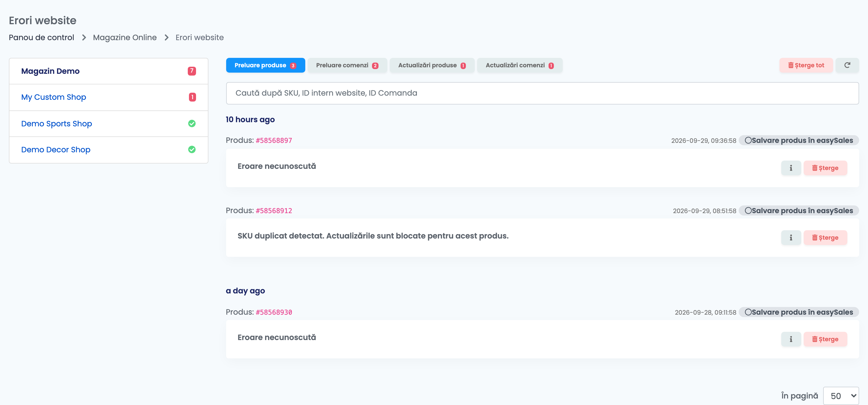This screenshot has width=868, height=405.
Task: Open the În pagină 50 dropdown
Action: coord(841,396)
